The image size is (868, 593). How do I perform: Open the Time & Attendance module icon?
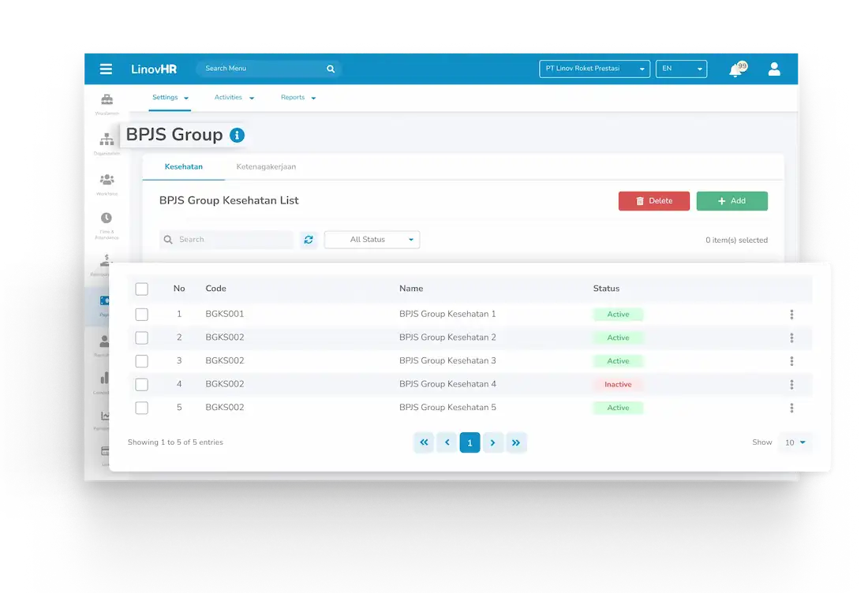pos(106,218)
